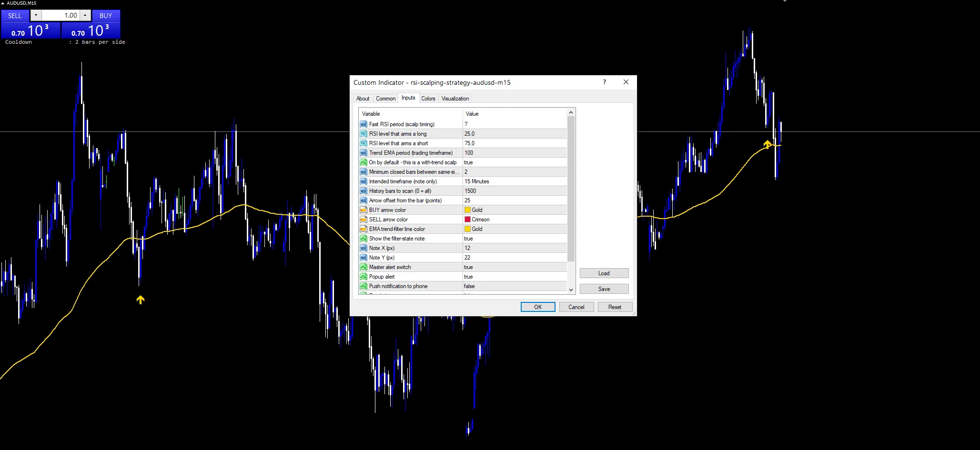Select the Visualization tab
This screenshot has height=450, width=980.
(x=455, y=99)
